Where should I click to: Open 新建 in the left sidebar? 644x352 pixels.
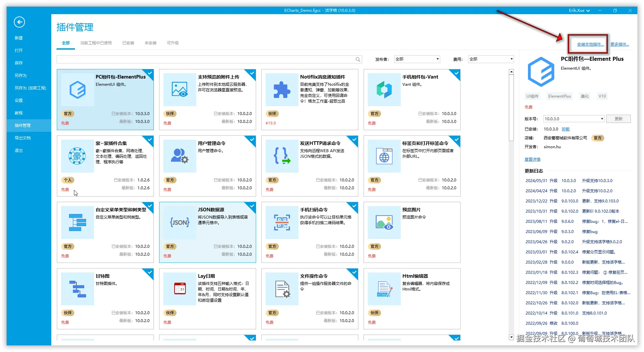click(19, 38)
